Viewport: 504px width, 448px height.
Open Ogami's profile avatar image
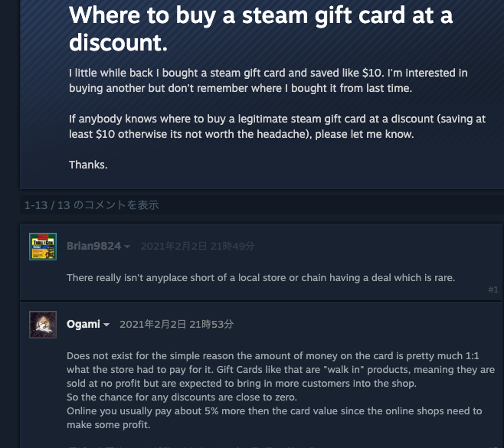coord(43,325)
